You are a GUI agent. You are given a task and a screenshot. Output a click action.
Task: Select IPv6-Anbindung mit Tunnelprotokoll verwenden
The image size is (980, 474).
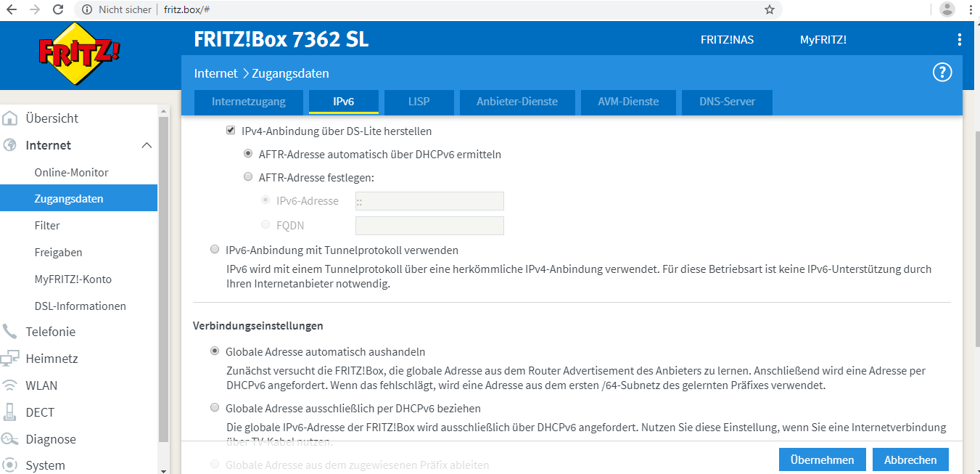(215, 250)
